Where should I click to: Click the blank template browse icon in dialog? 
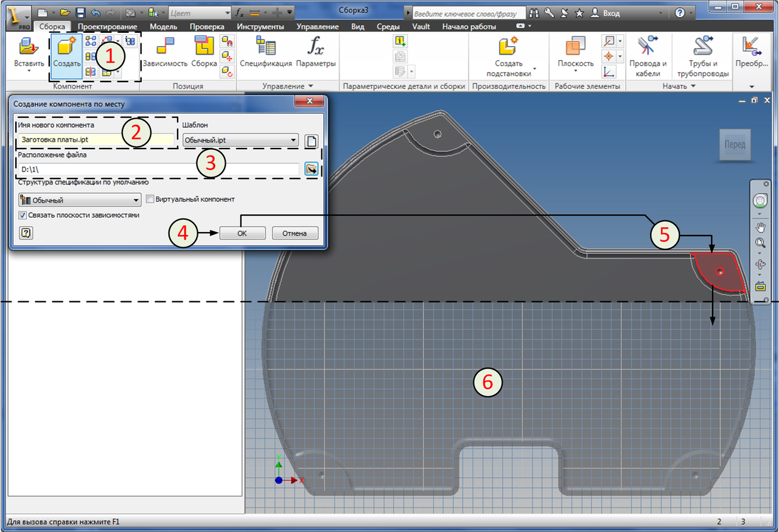tap(311, 141)
